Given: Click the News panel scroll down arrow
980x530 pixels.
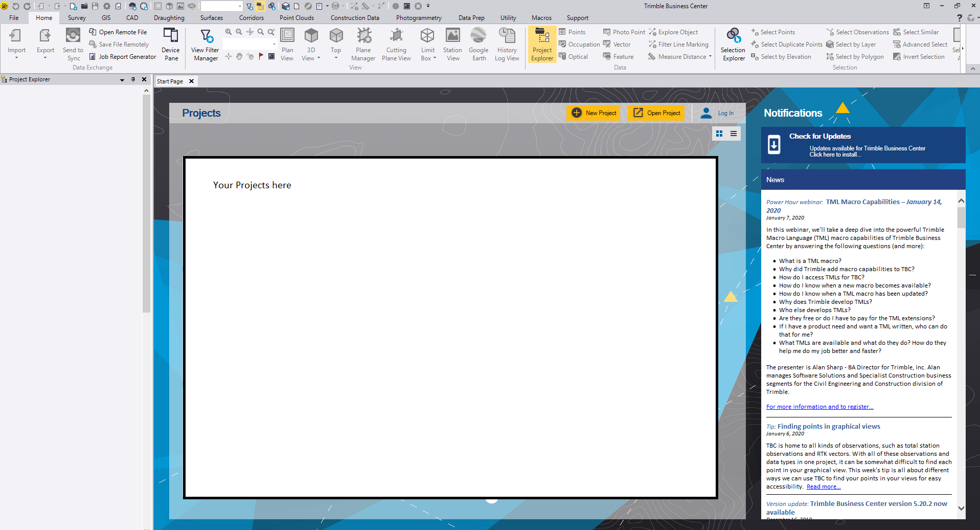Looking at the screenshot, I should point(961,508).
